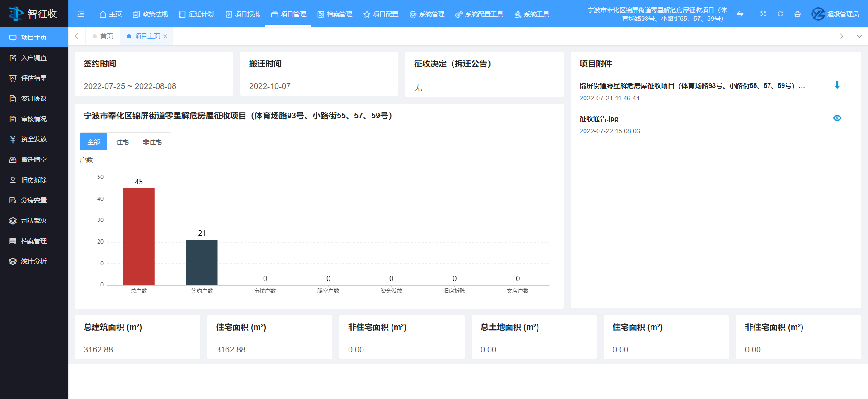This screenshot has width=868, height=399.
Task: Click the red 总户数 bar in chart
Action: tap(139, 236)
